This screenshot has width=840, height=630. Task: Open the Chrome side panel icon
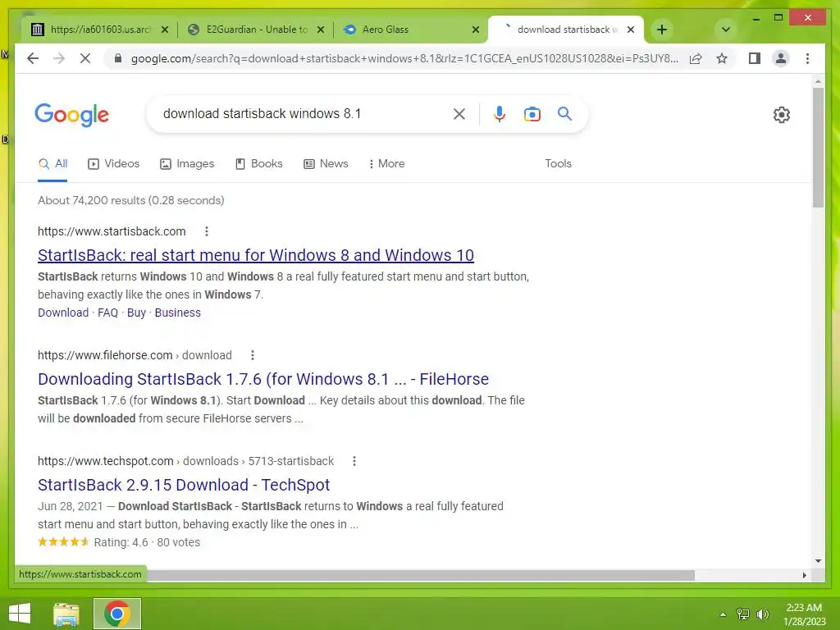(x=755, y=58)
